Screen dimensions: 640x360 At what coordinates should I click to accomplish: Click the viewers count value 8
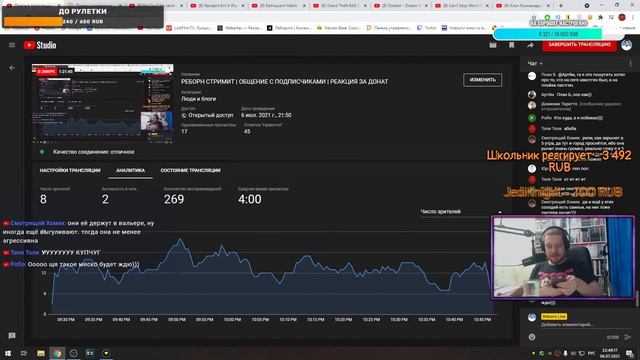pyautogui.click(x=43, y=199)
